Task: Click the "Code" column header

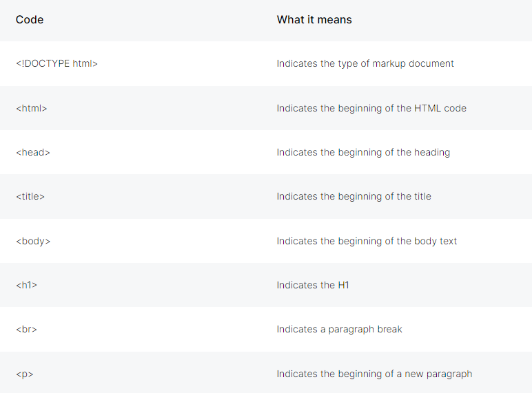Action: (x=30, y=20)
